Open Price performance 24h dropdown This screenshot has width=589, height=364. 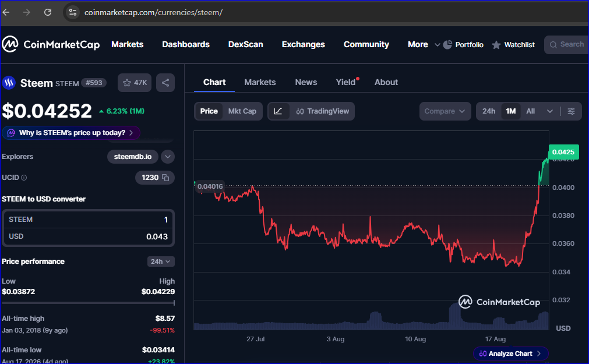[x=161, y=261]
